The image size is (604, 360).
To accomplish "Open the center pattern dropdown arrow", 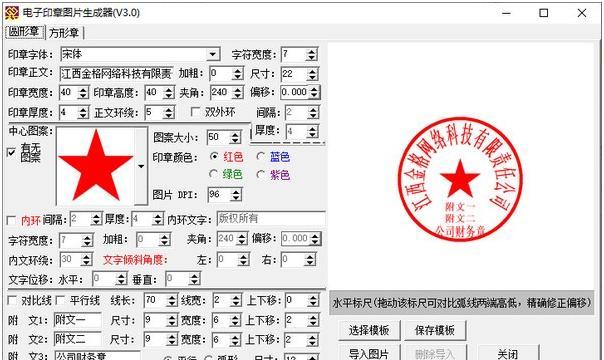I will (141, 166).
